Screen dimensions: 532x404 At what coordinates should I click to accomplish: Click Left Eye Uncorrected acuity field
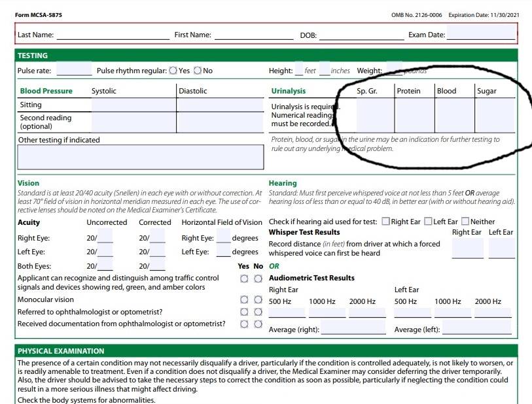click(105, 250)
